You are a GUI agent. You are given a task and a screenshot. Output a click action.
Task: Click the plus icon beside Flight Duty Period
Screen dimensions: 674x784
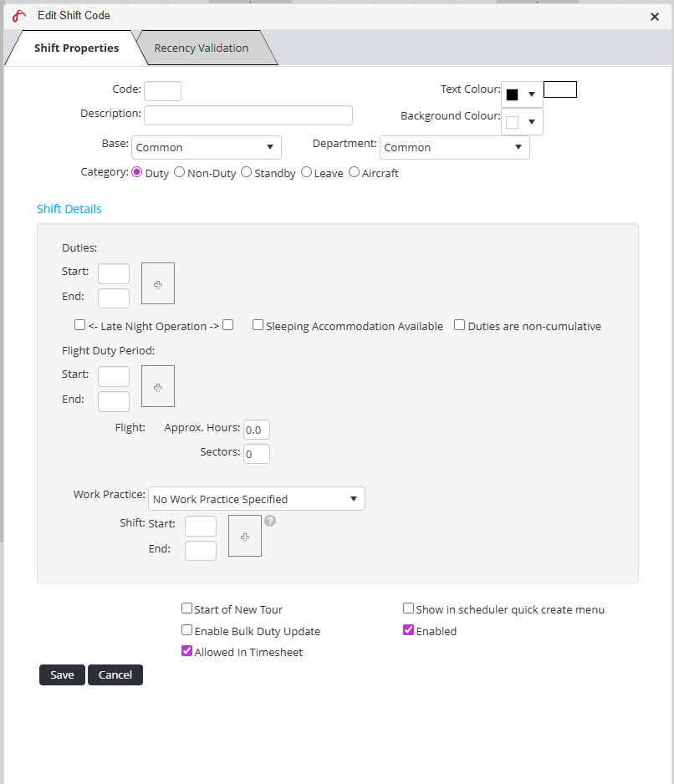click(158, 387)
